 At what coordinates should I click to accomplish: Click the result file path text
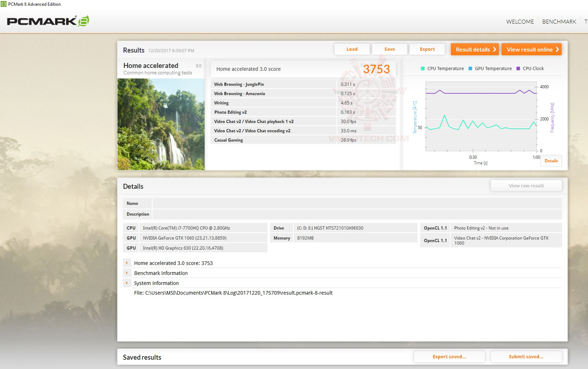point(233,293)
